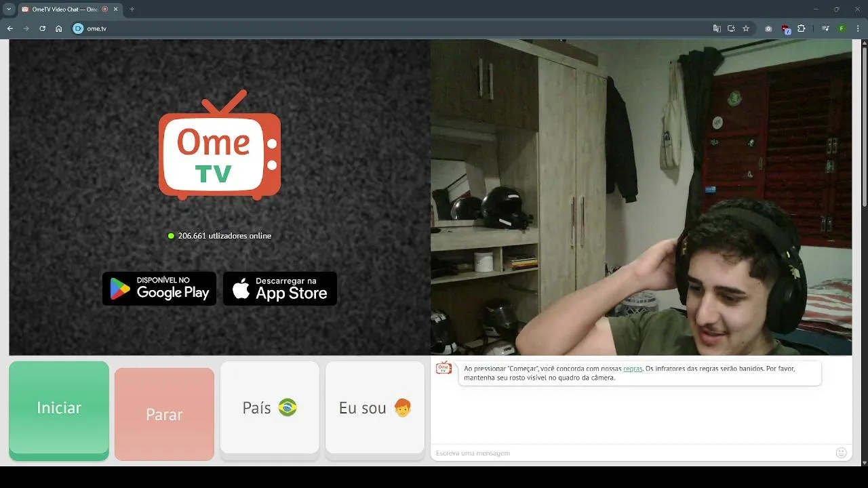The height and width of the screenshot is (488, 868).
Task: Click the face emoji on Eu sou button
Action: pos(403,407)
